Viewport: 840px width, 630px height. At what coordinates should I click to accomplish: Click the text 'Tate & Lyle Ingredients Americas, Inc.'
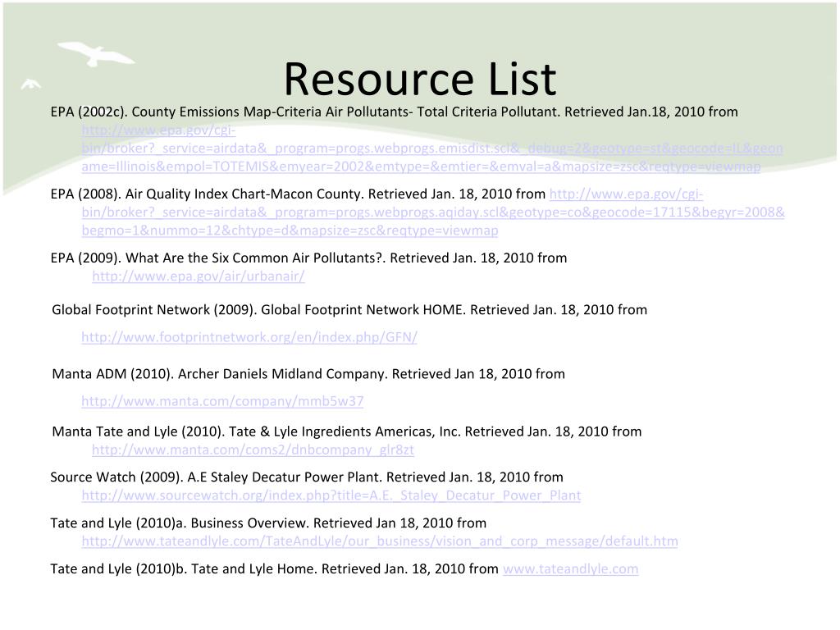345,431
